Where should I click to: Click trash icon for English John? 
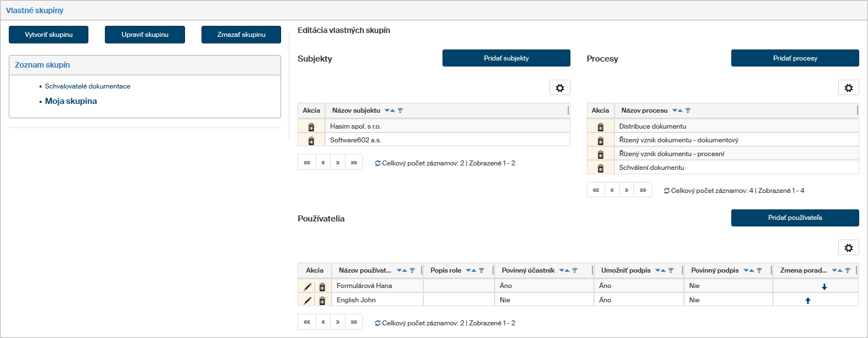(322, 301)
